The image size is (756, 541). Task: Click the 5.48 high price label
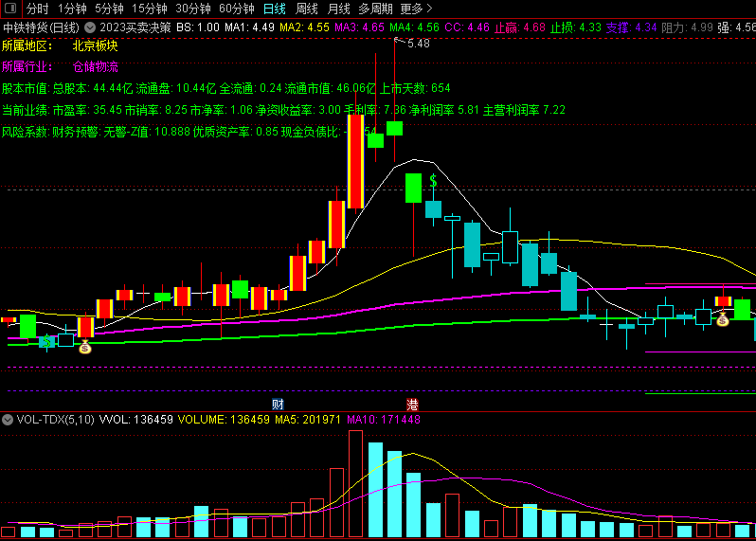(x=419, y=44)
